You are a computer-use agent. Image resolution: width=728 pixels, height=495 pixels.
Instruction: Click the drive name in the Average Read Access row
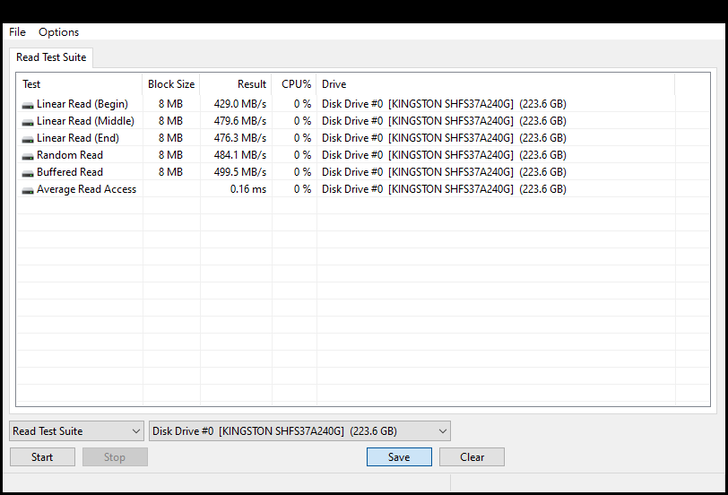point(444,189)
